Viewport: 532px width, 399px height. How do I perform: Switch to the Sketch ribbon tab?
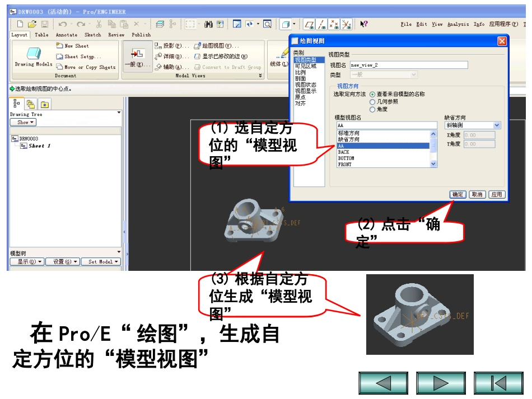click(92, 35)
